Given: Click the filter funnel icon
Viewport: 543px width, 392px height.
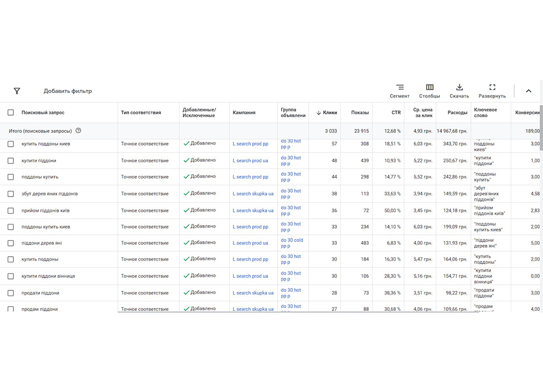Looking at the screenshot, I should (x=17, y=91).
